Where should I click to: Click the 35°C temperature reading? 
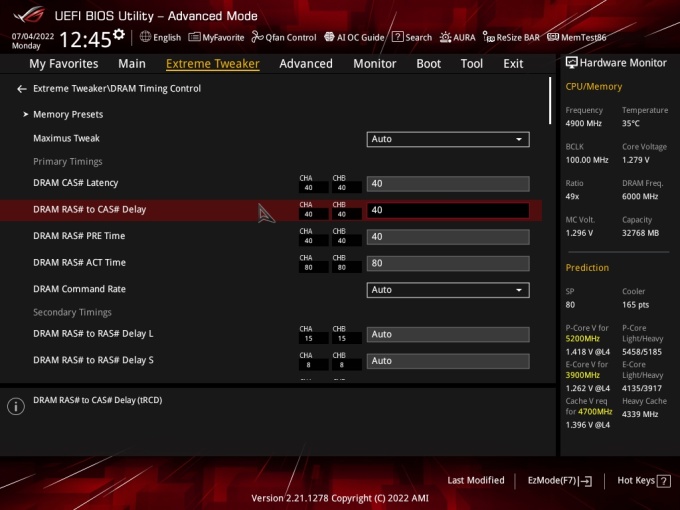(631, 124)
